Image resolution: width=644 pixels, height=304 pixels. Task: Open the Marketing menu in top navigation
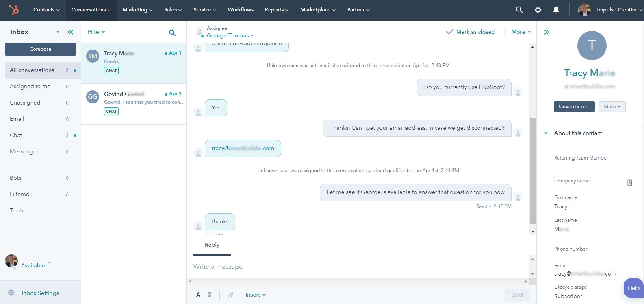pyautogui.click(x=137, y=10)
